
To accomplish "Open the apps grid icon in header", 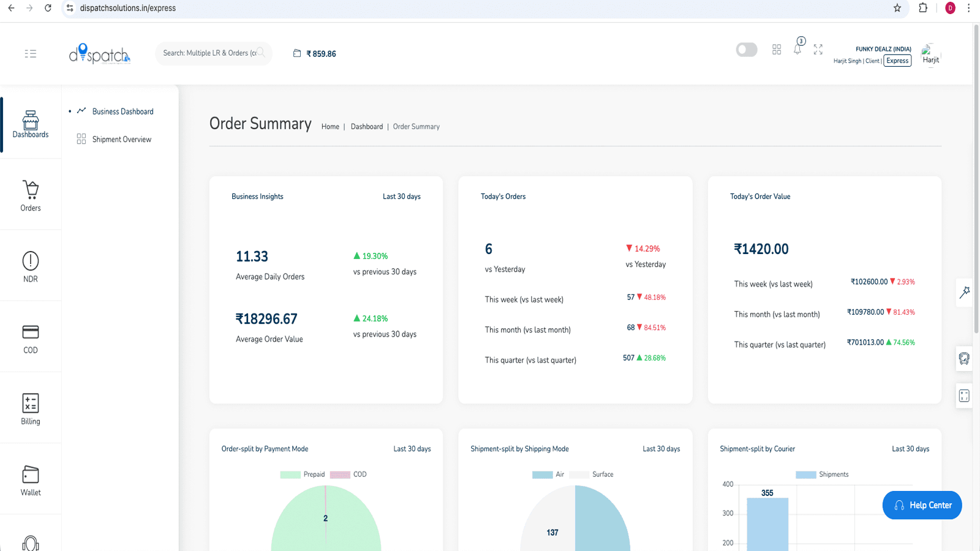I will pyautogui.click(x=777, y=50).
